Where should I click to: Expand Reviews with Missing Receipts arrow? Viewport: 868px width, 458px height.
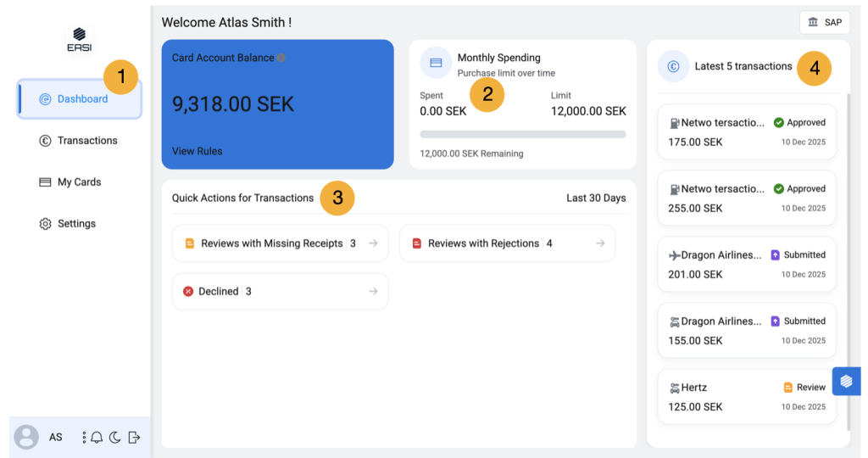pos(373,243)
